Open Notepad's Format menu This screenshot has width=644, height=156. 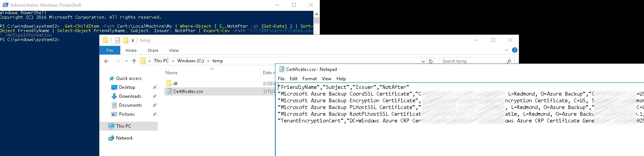(309, 79)
